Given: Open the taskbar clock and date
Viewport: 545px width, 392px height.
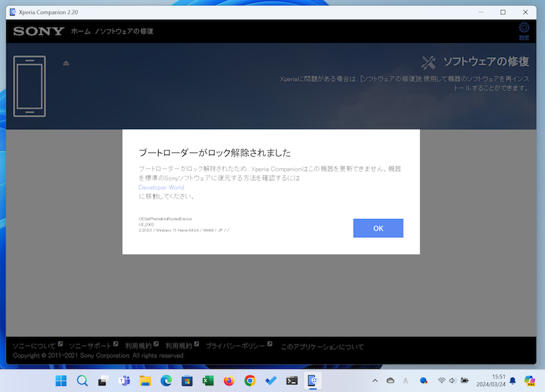Looking at the screenshot, I should pos(498,380).
